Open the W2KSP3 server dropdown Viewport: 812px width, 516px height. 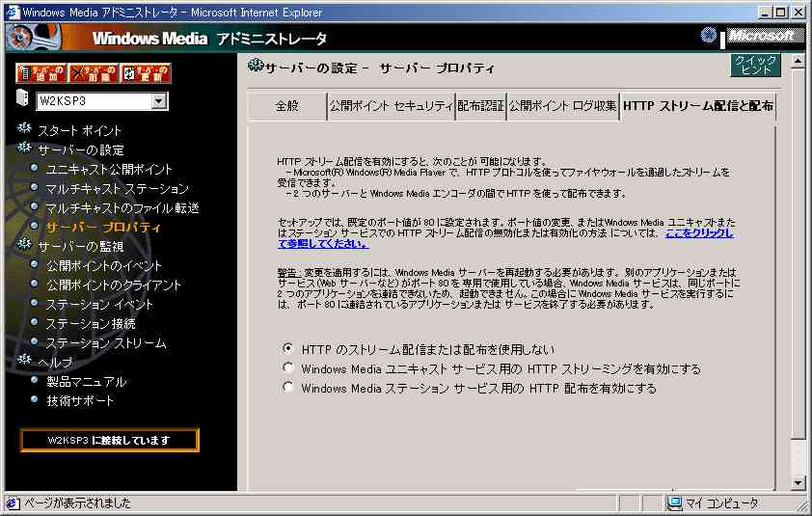click(159, 101)
